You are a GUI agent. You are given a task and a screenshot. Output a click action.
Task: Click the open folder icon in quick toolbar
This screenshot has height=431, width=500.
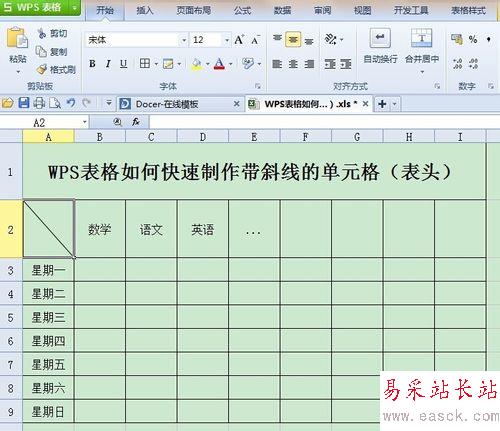tap(7, 103)
